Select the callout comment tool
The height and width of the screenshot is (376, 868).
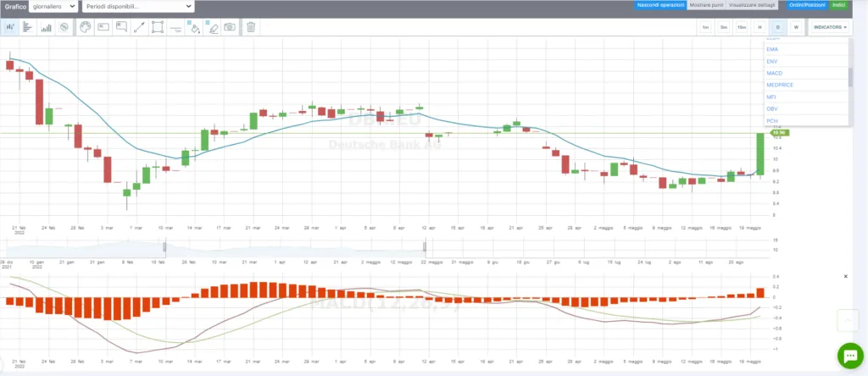(122, 27)
